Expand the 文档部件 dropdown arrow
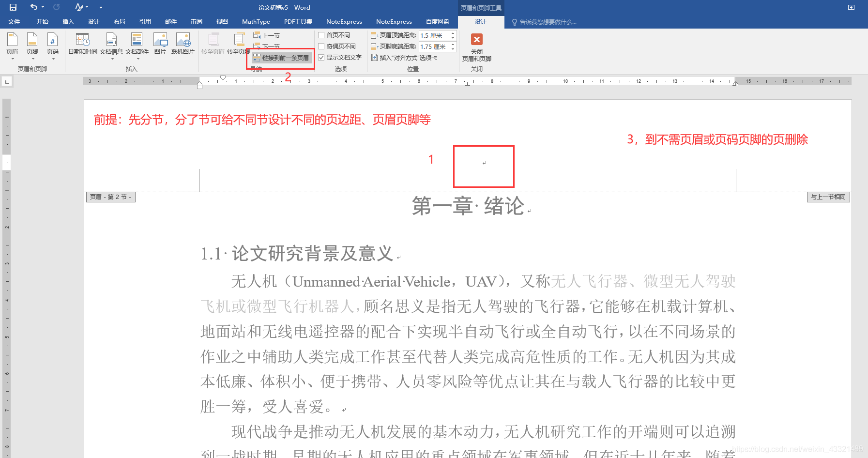This screenshot has height=458, width=868. [x=138, y=59]
